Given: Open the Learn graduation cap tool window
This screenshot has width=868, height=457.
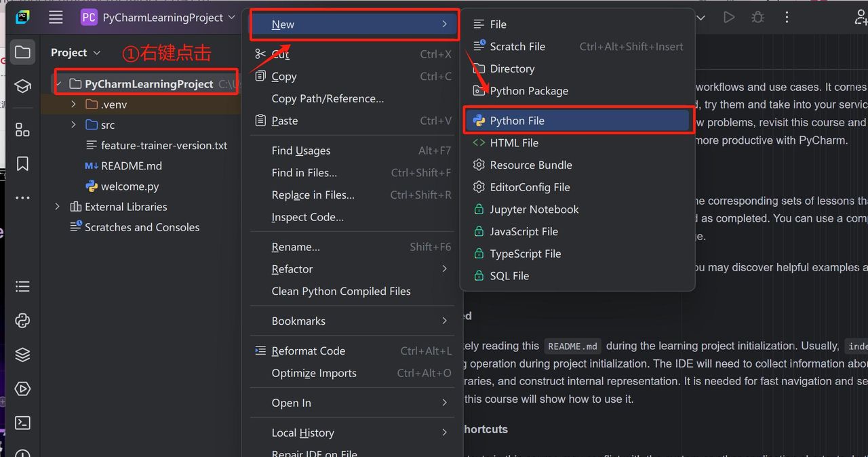Looking at the screenshot, I should click(22, 86).
